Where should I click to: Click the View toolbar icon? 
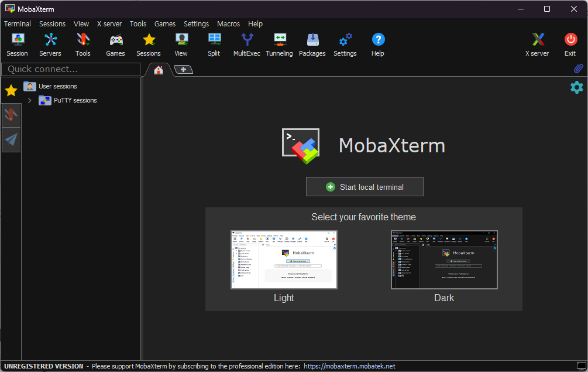pyautogui.click(x=181, y=39)
